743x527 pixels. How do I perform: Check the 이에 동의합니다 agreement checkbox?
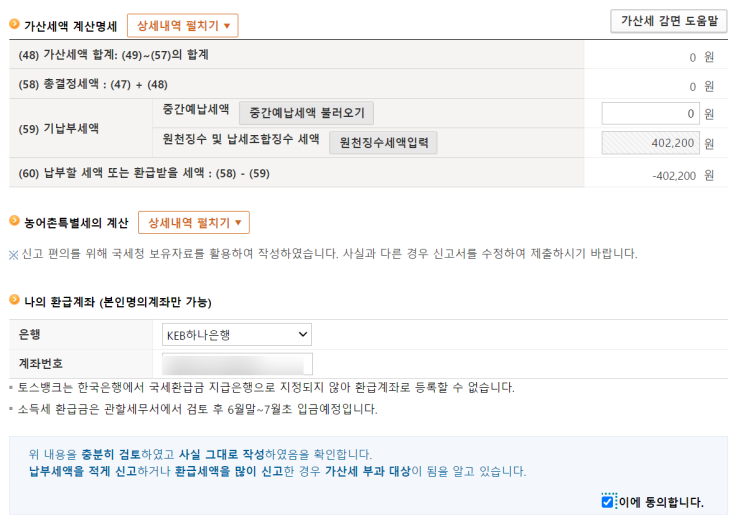(x=607, y=501)
